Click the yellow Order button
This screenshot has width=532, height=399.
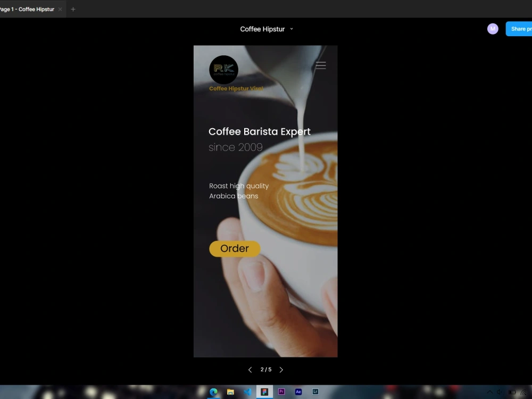point(235,248)
